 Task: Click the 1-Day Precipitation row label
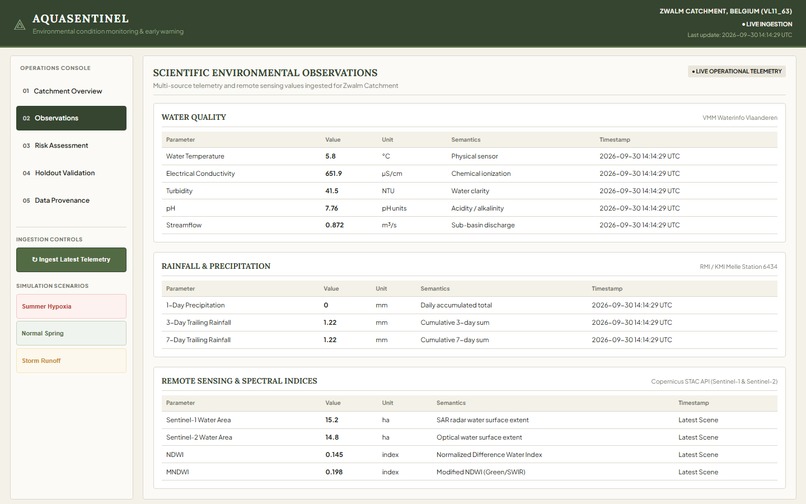pos(195,305)
